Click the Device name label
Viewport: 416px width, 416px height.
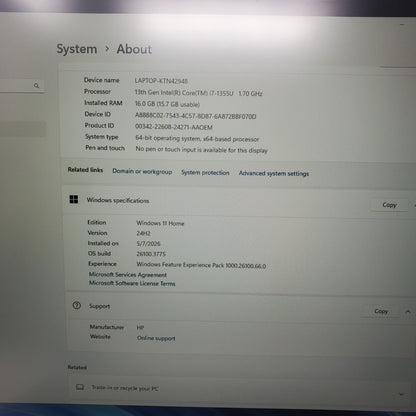click(x=101, y=80)
